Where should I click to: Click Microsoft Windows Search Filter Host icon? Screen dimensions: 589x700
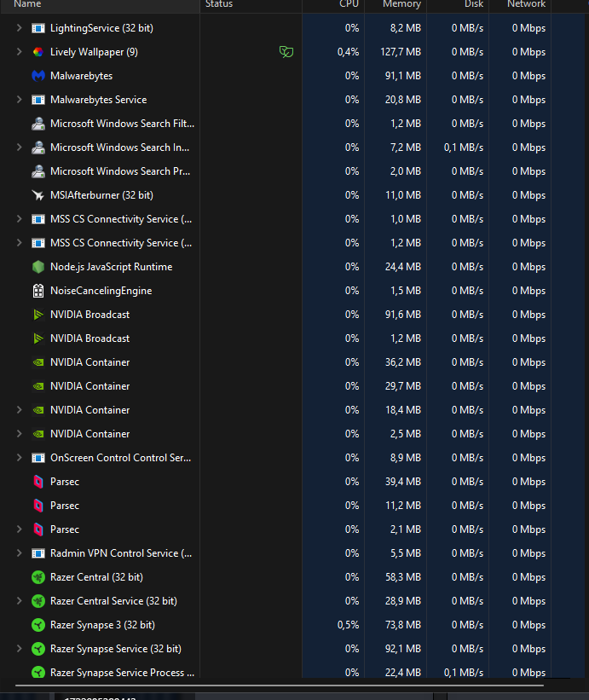coord(38,124)
